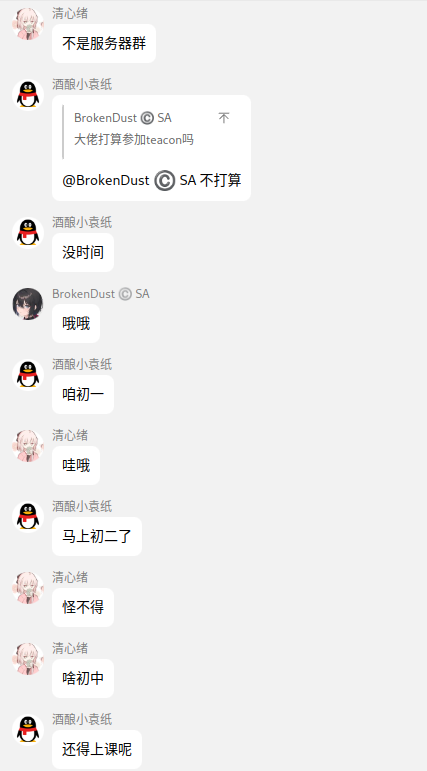Click the jump-to-original arrow in quoted message
This screenshot has height=771, width=427.
(x=224, y=118)
